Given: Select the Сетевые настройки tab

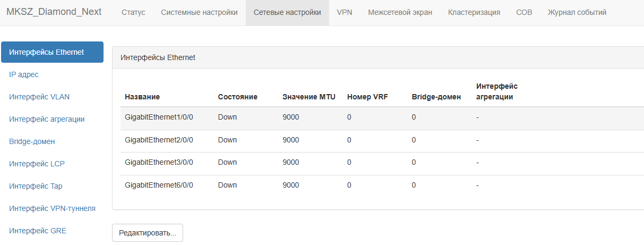Looking at the screenshot, I should click(x=287, y=12).
